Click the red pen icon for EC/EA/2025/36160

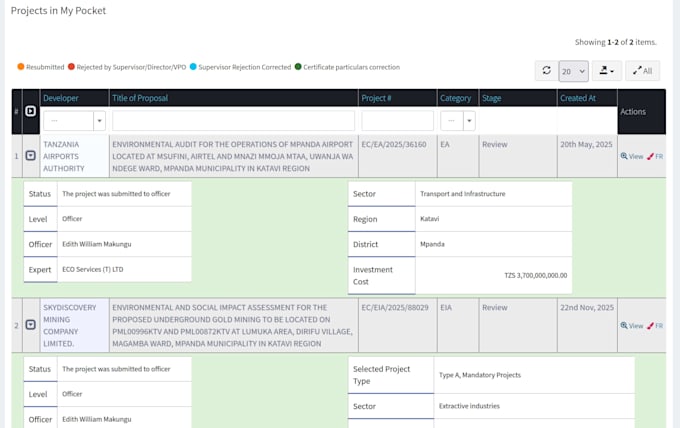650,156
